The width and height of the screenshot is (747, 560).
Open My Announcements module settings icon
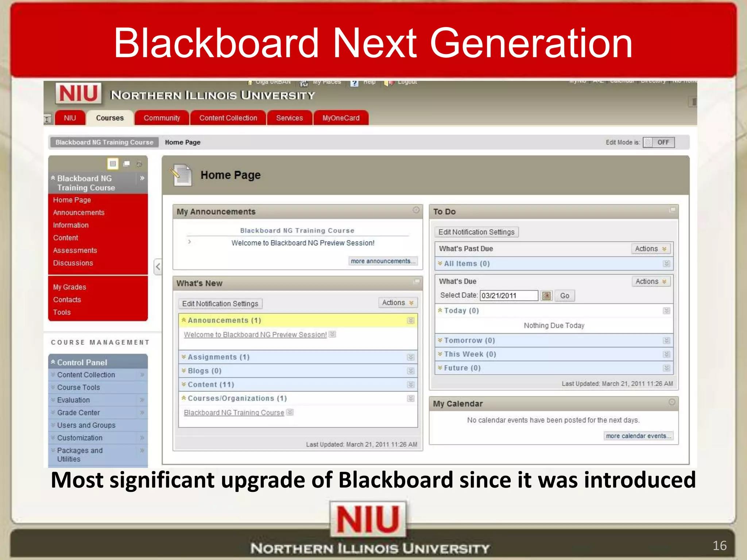tap(416, 210)
